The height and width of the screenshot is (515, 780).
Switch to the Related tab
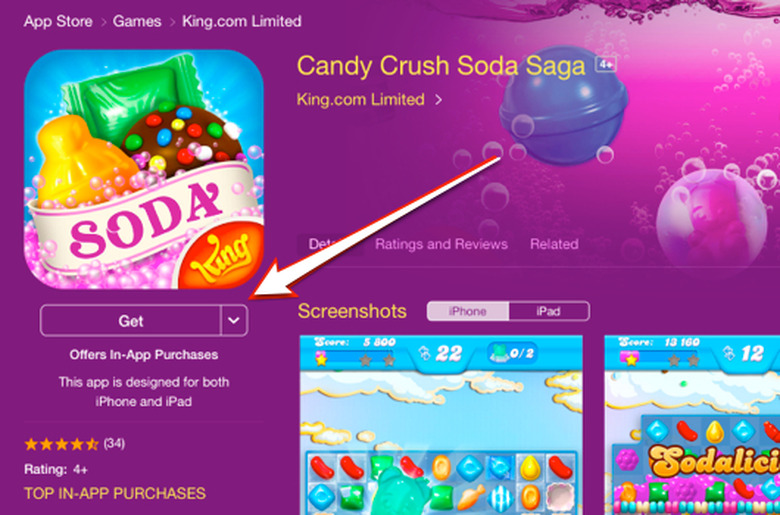pos(554,244)
